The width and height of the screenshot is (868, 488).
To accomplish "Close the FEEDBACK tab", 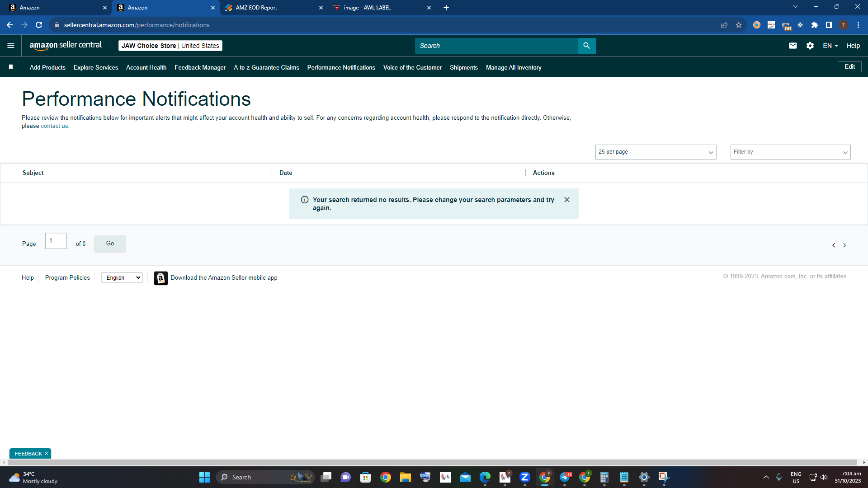I will click(x=46, y=454).
